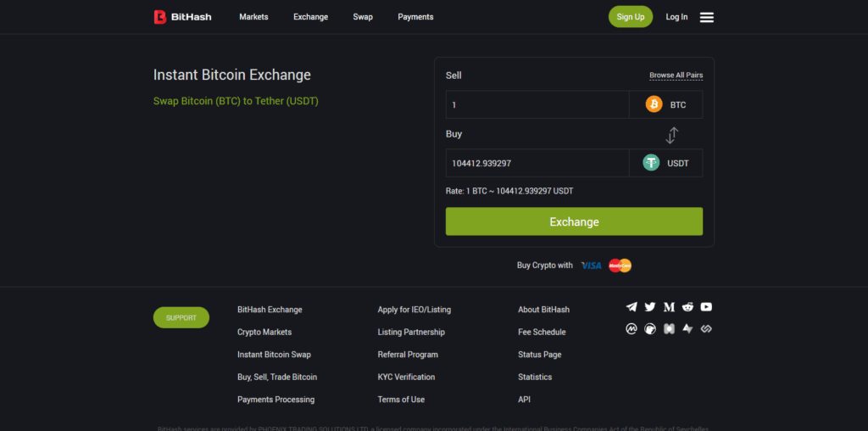Screen dimensions: 868x431
Task: Click the Sell amount input field
Action: pos(537,104)
